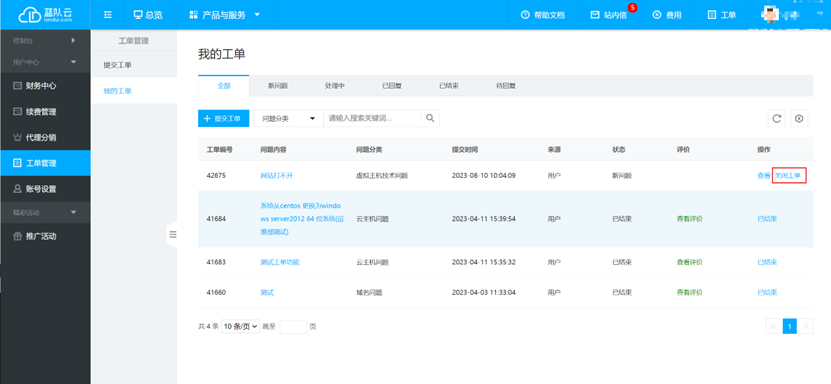Expand the 产品与服务 dropdown menu
This screenshot has height=384, width=831.
225,15
